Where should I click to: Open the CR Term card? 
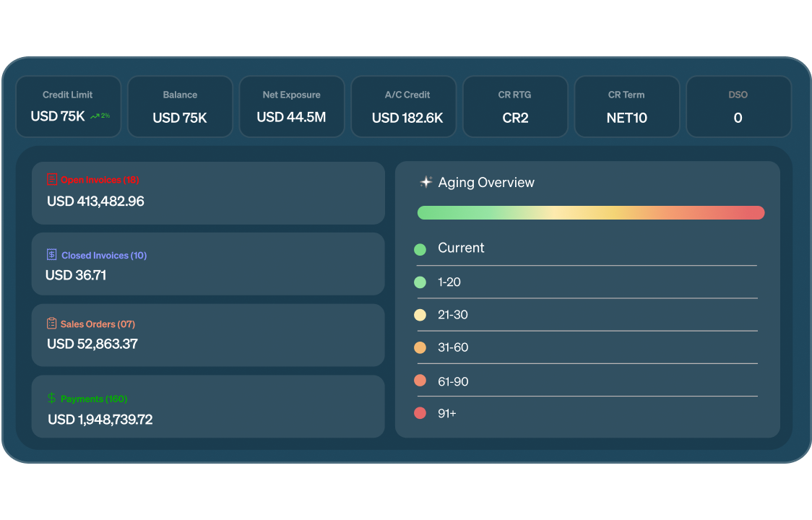[x=627, y=107]
